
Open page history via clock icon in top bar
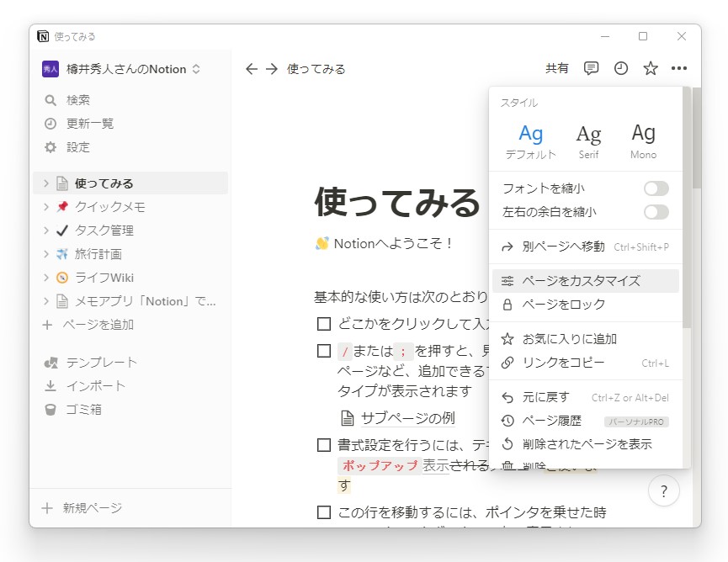620,68
